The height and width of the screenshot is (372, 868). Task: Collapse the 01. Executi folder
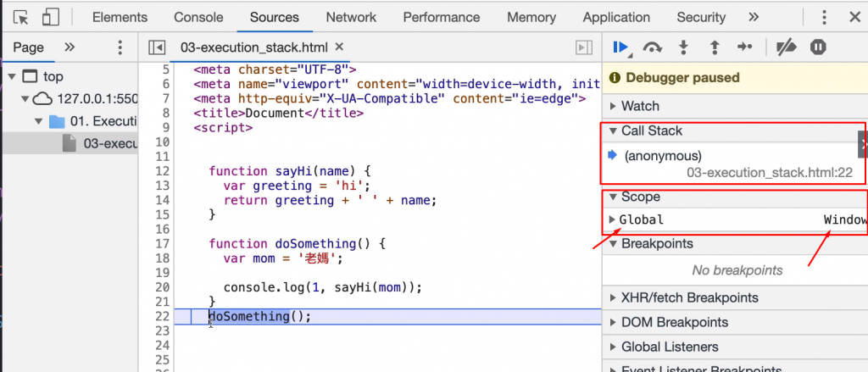[x=38, y=121]
